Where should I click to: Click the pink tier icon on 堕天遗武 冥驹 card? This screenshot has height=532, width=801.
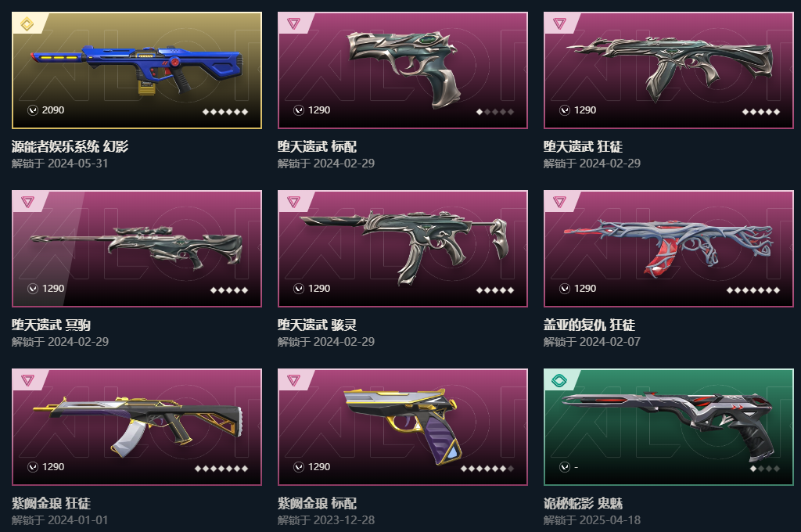27,202
